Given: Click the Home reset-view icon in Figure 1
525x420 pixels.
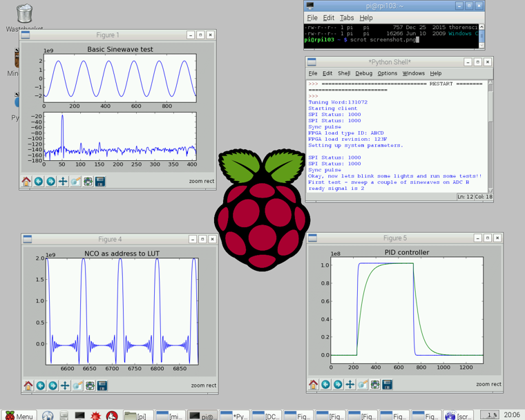Looking at the screenshot, I should click(x=26, y=182).
